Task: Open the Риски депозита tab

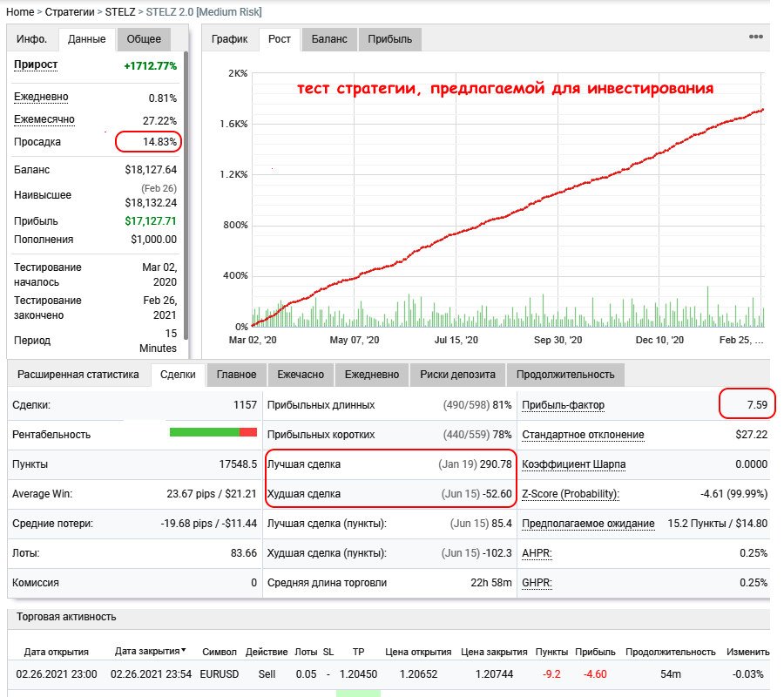Action: pyautogui.click(x=457, y=375)
